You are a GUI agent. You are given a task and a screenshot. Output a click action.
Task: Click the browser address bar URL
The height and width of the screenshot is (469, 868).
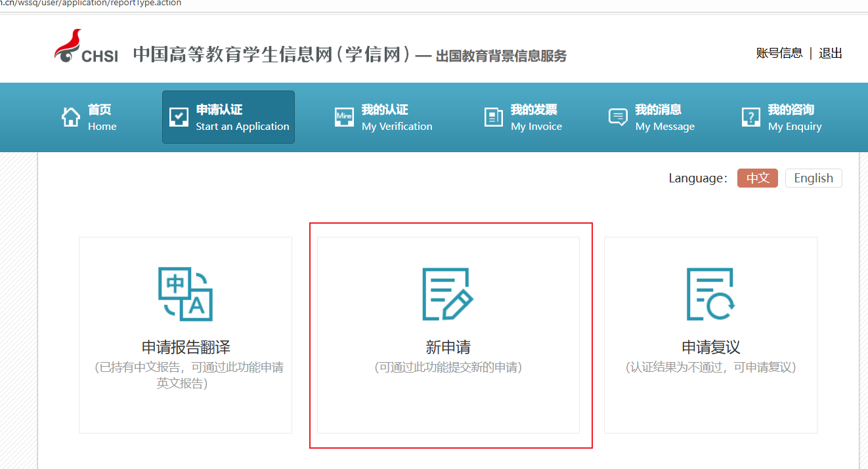[92, 3]
